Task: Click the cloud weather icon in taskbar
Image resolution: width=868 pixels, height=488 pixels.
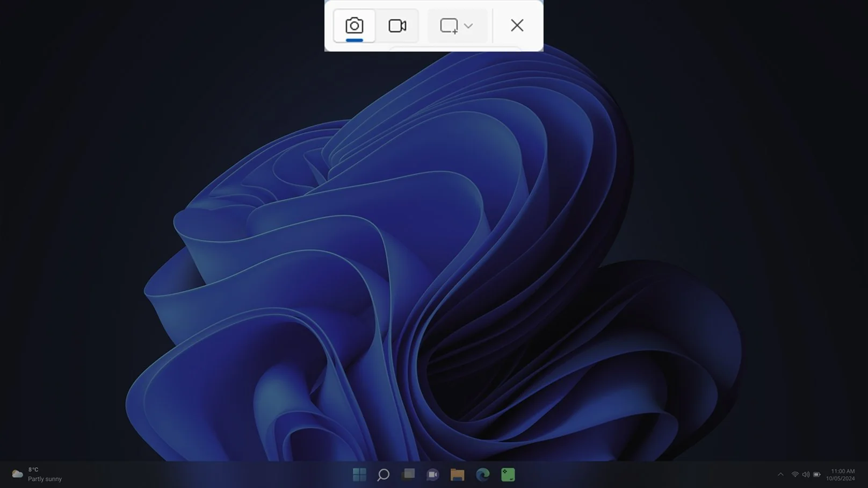Action: [17, 474]
